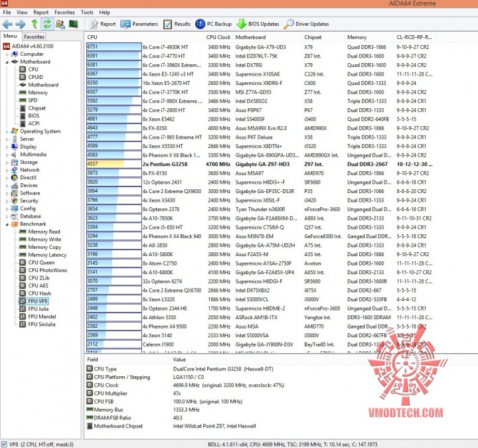This screenshot has width=478, height=448.
Task: Toggle the VP8 status bar checkbox
Action: click(x=4, y=444)
